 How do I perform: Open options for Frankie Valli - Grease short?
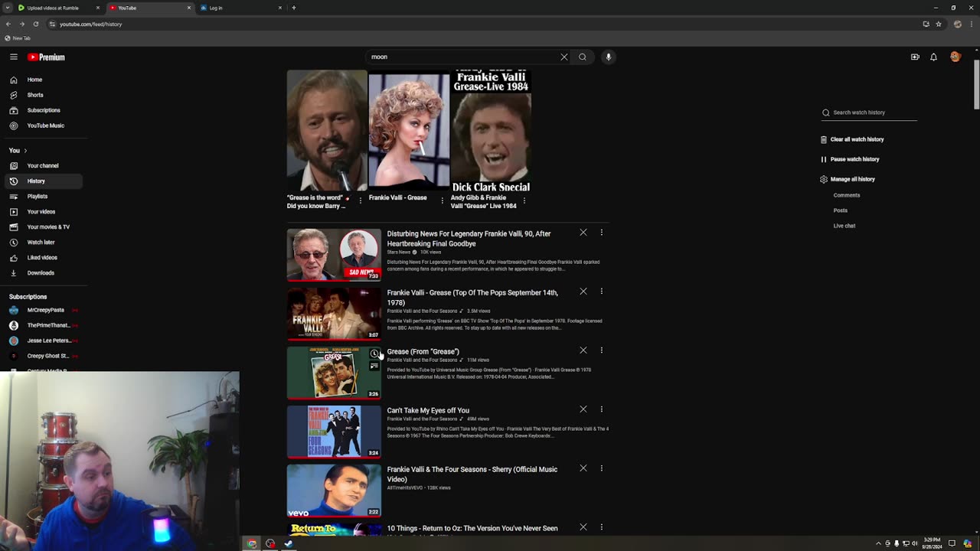click(x=443, y=201)
